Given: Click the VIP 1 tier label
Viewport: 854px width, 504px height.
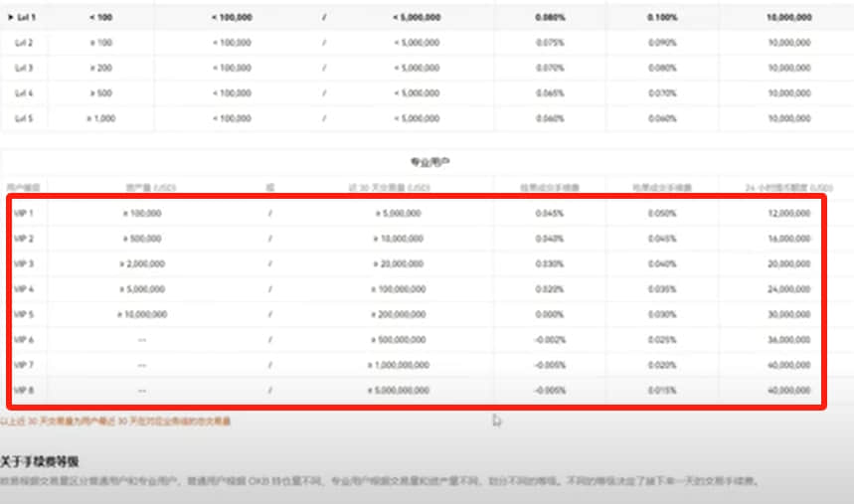Looking at the screenshot, I should (24, 213).
